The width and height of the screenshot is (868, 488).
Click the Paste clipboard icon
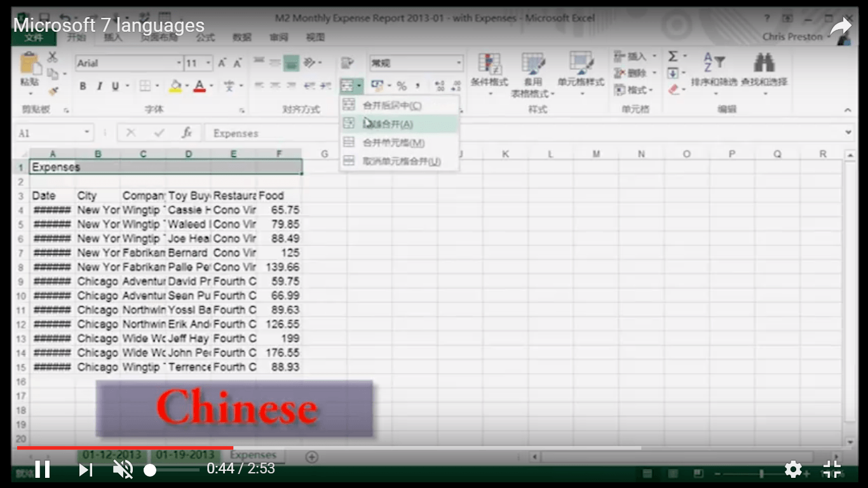[x=30, y=64]
